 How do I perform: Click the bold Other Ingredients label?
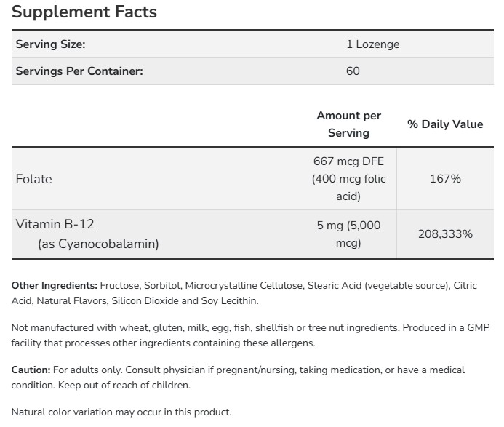[54, 286]
